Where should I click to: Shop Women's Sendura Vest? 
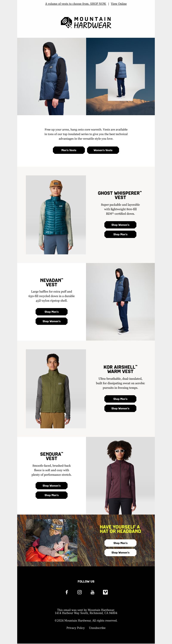52,485
